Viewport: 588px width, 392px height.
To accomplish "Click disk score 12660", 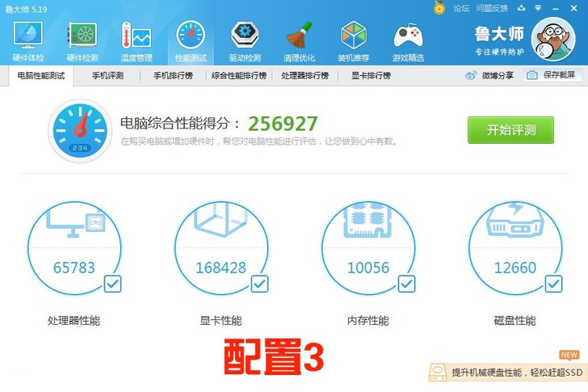I will 515,268.
